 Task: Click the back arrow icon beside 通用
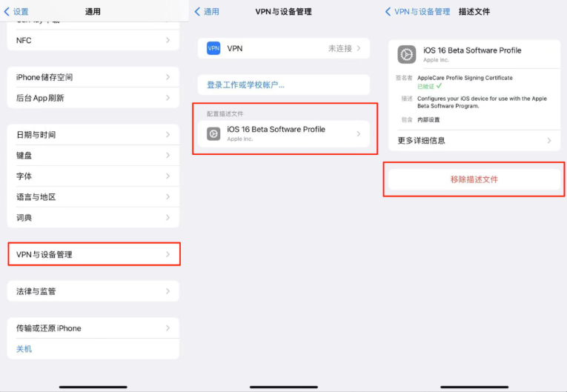[x=197, y=12]
